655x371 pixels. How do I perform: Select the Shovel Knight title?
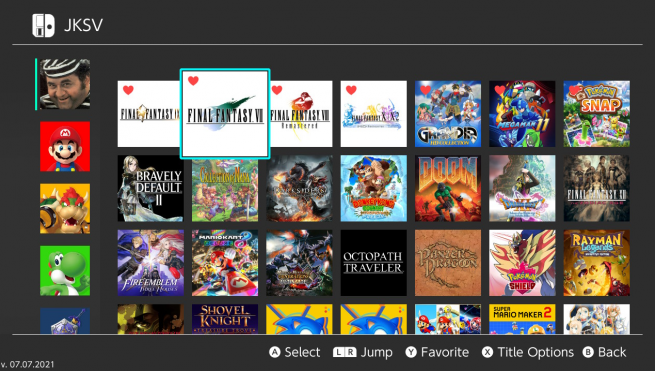(225, 319)
